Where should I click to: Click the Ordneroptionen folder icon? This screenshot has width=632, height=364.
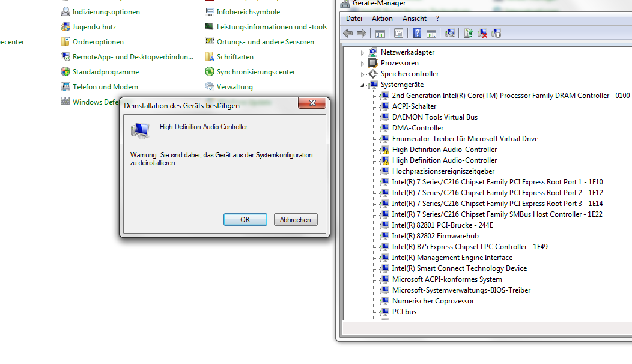[65, 42]
